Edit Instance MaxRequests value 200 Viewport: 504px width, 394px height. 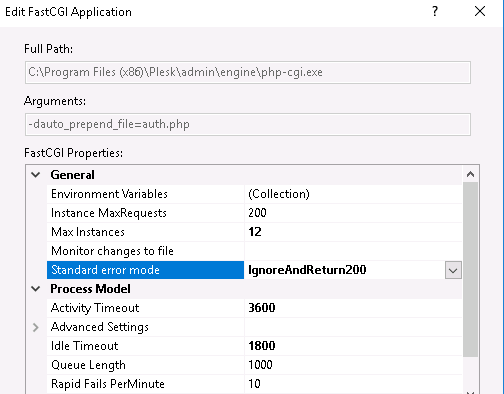[x=353, y=213]
